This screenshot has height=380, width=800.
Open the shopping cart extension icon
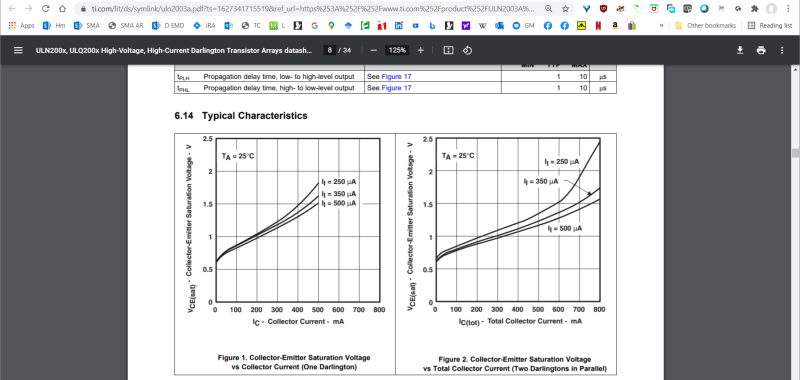tap(721, 9)
